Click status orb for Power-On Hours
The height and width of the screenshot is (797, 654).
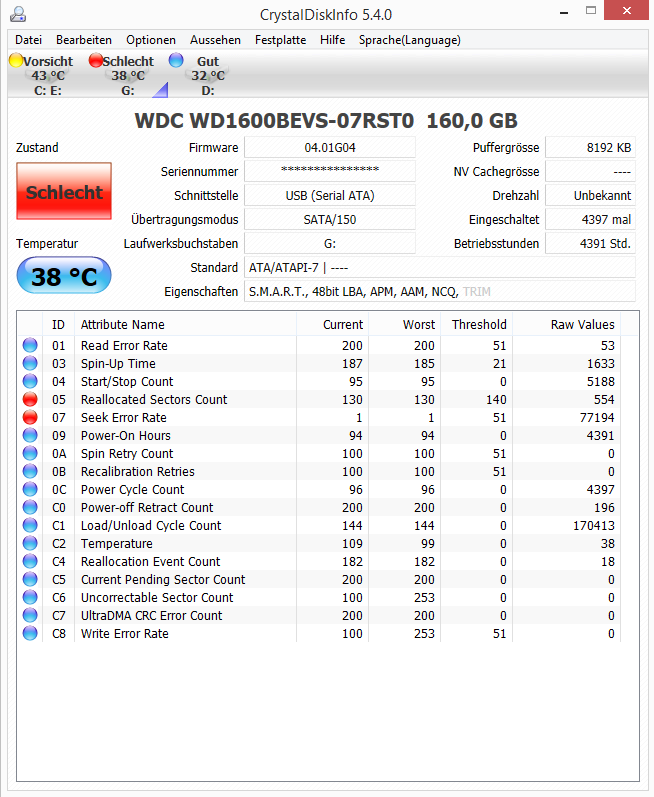pyautogui.click(x=30, y=436)
